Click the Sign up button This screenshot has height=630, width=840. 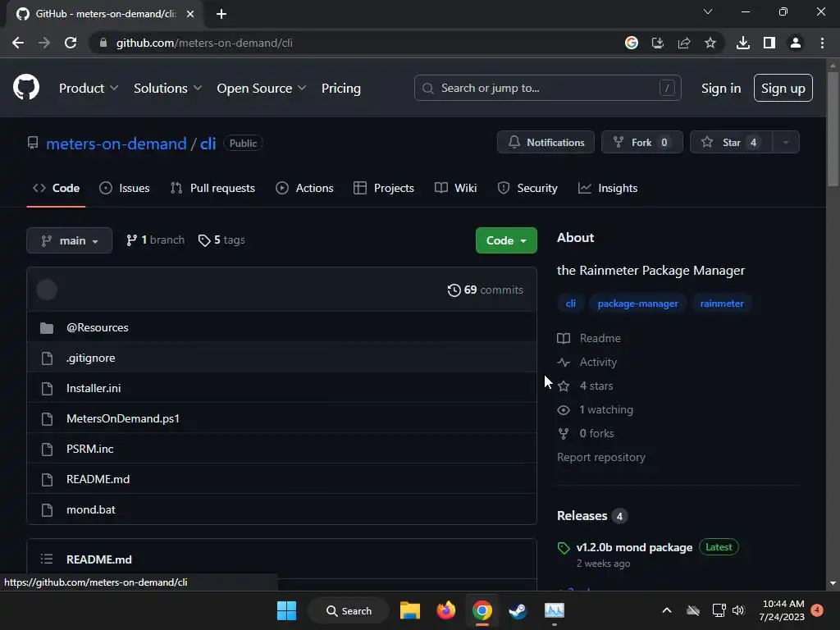783,88
